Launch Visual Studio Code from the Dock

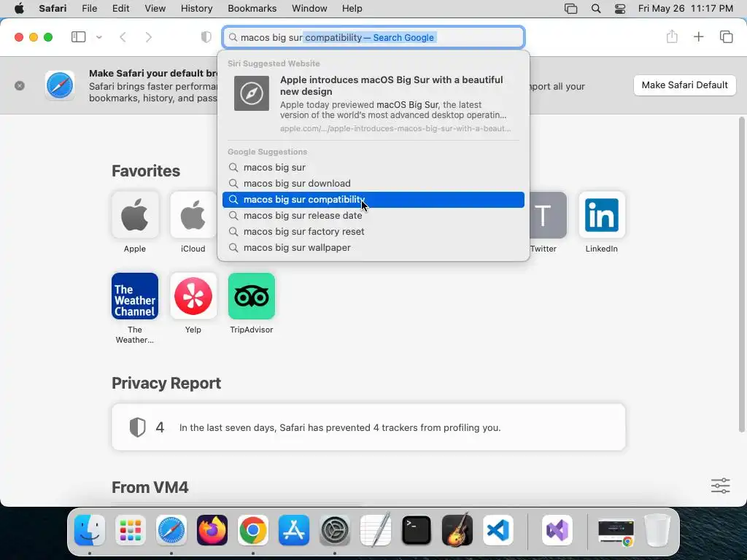(498, 530)
